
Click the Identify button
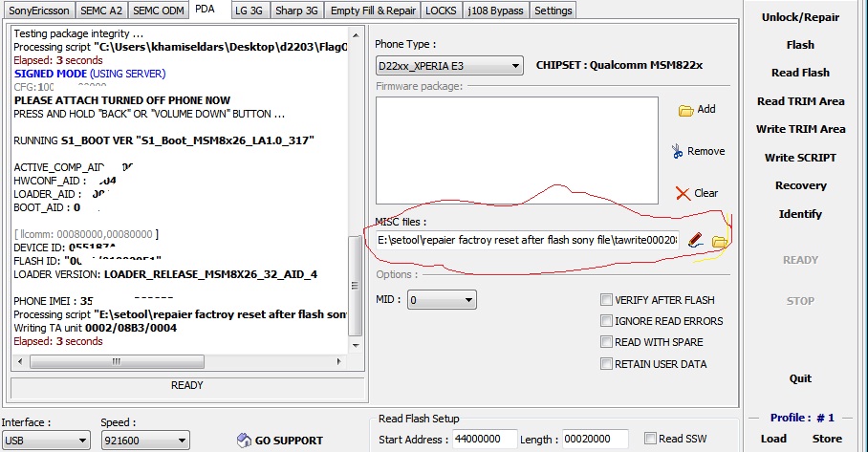pyautogui.click(x=800, y=214)
